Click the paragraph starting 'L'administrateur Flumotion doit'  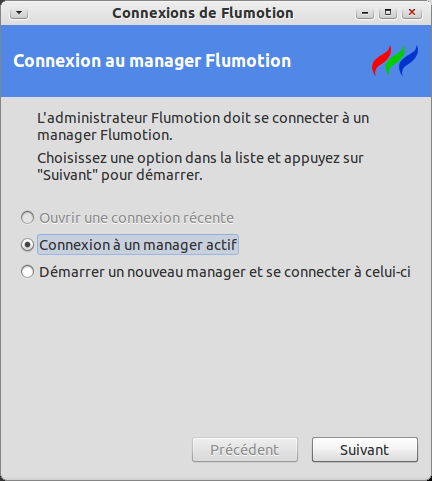point(203,127)
